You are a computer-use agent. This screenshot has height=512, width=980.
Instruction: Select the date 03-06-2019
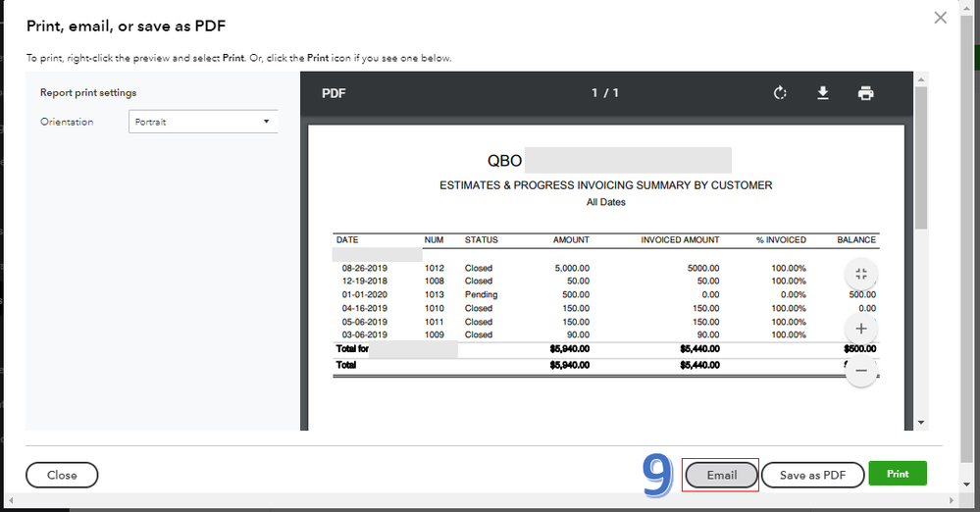(x=364, y=335)
